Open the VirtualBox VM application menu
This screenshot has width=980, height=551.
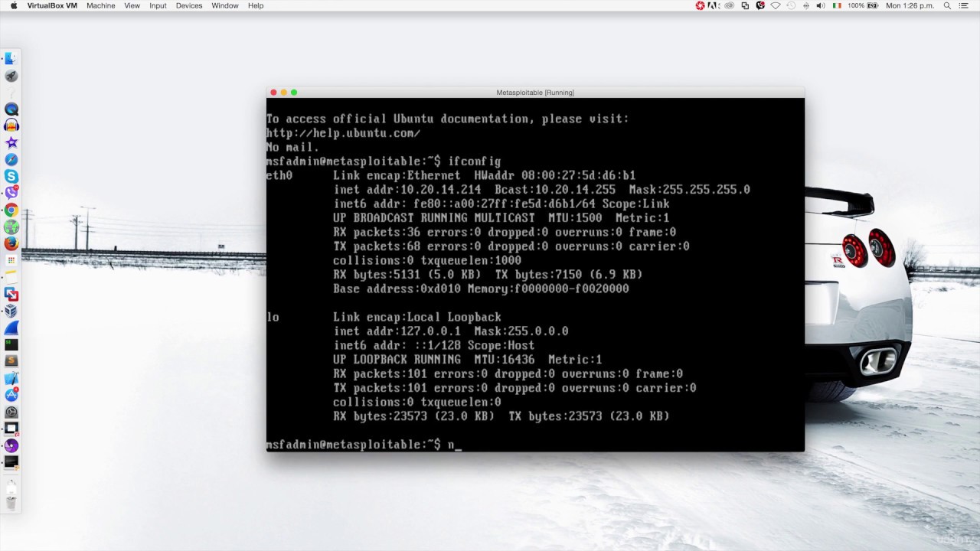pyautogui.click(x=52, y=5)
